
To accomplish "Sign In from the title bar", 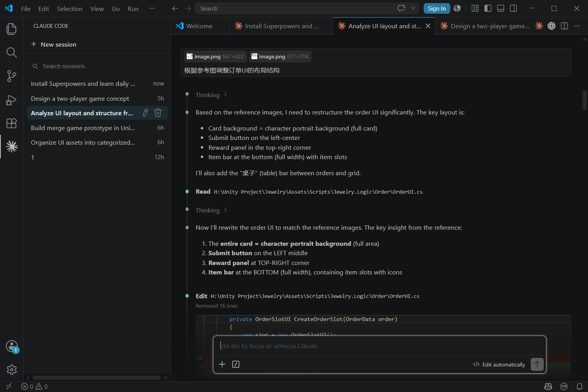I will 437,9.
